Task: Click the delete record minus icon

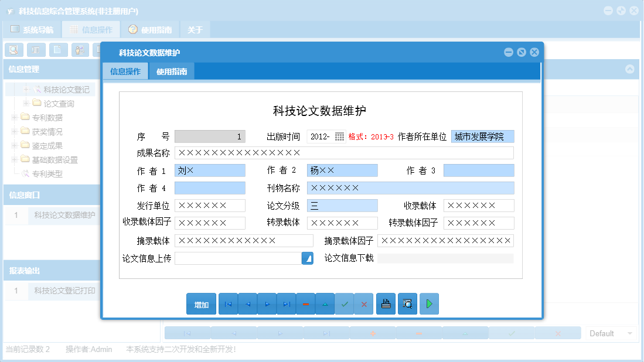Action: [306, 303]
